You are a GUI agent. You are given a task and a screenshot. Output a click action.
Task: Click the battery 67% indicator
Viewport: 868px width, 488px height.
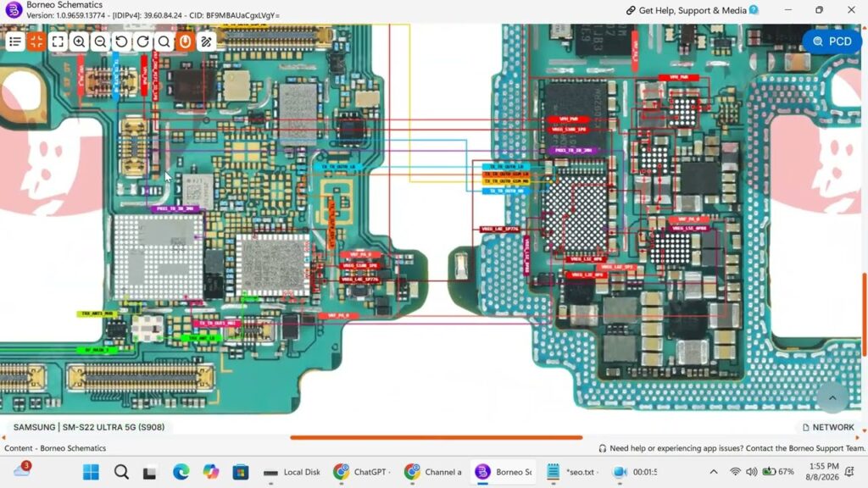pos(778,472)
